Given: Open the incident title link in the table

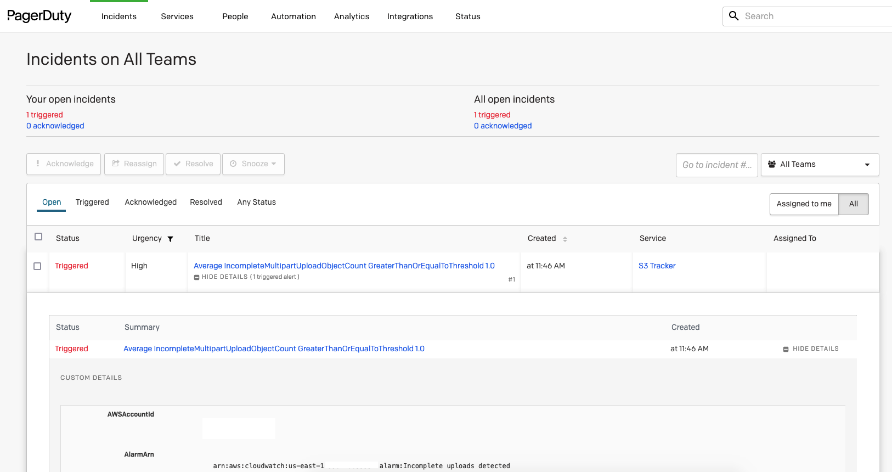Looking at the screenshot, I should tap(344, 266).
